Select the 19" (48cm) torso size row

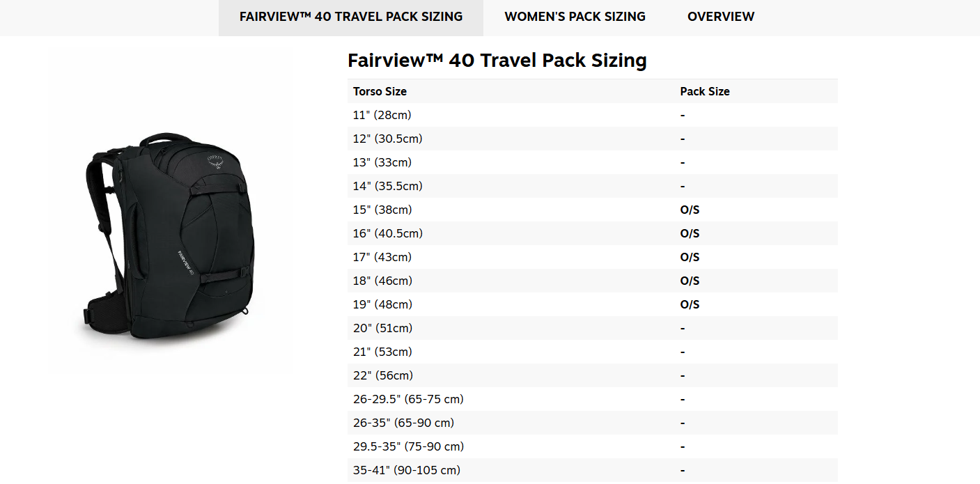tap(382, 304)
